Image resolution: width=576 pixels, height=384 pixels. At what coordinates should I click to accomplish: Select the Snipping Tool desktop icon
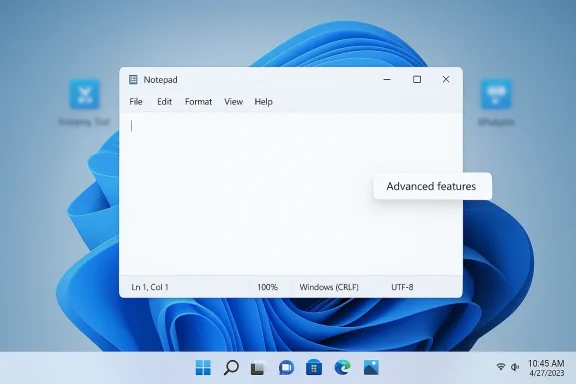point(84,102)
